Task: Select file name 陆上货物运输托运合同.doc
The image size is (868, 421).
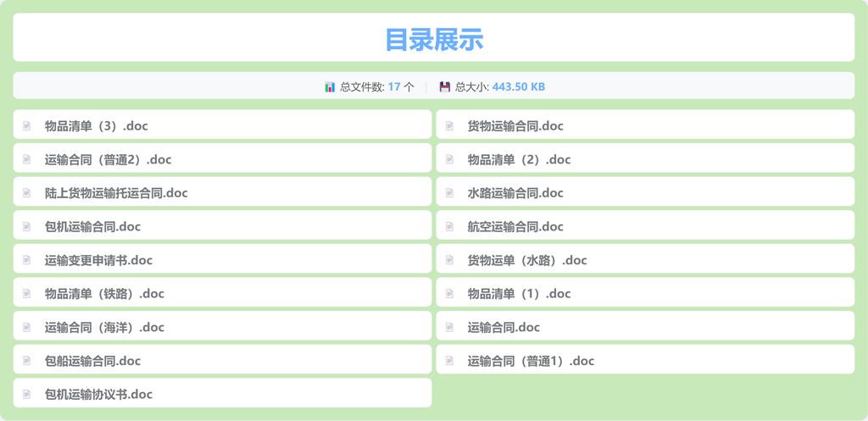Action: (116, 193)
